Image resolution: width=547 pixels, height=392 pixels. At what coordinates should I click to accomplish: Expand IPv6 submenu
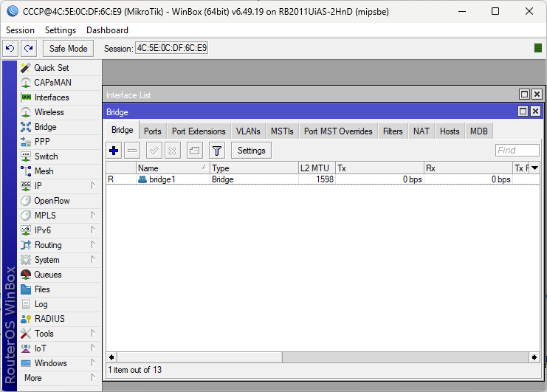tap(93, 230)
